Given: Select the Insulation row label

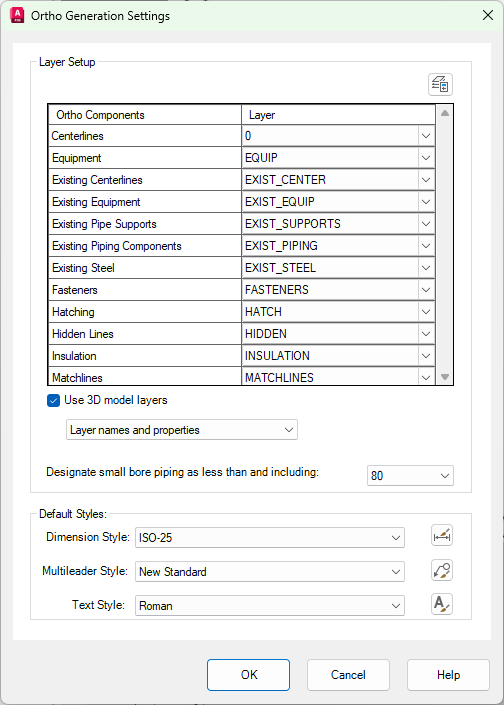Looking at the screenshot, I should point(74,356).
